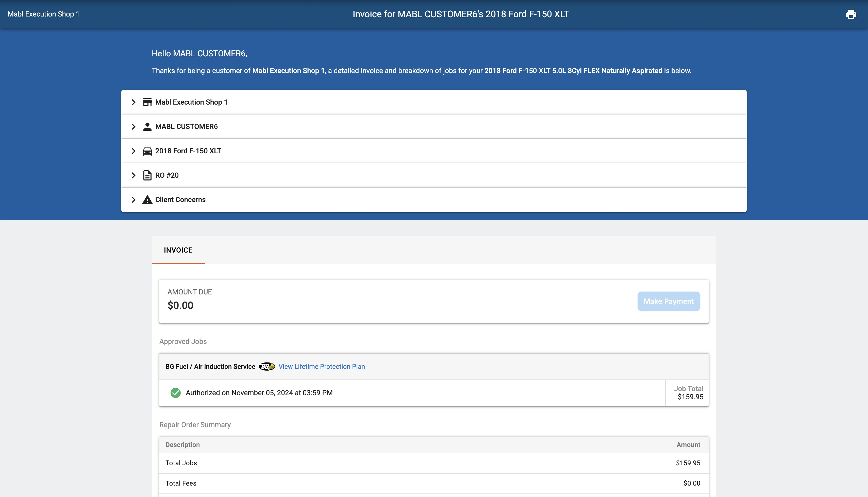
Task: Open View Lifetime Protection Plan link
Action: (x=321, y=367)
